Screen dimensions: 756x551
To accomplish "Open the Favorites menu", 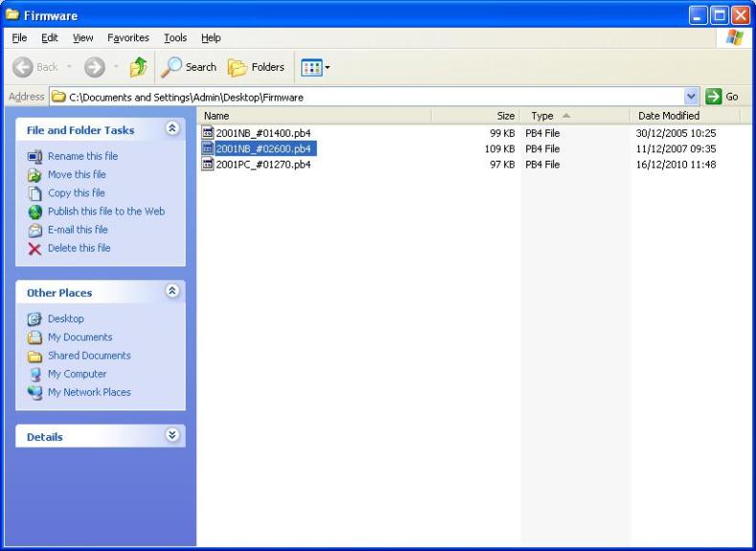I will pyautogui.click(x=128, y=38).
